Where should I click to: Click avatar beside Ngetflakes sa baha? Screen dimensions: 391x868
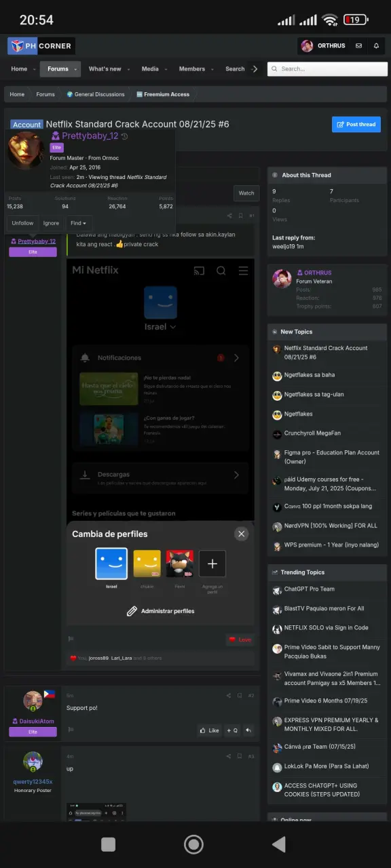point(277,376)
